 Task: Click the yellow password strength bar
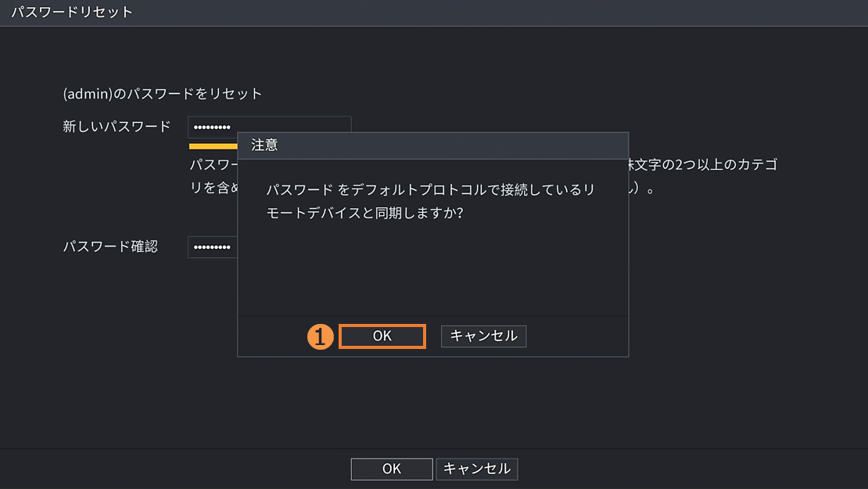point(213,146)
